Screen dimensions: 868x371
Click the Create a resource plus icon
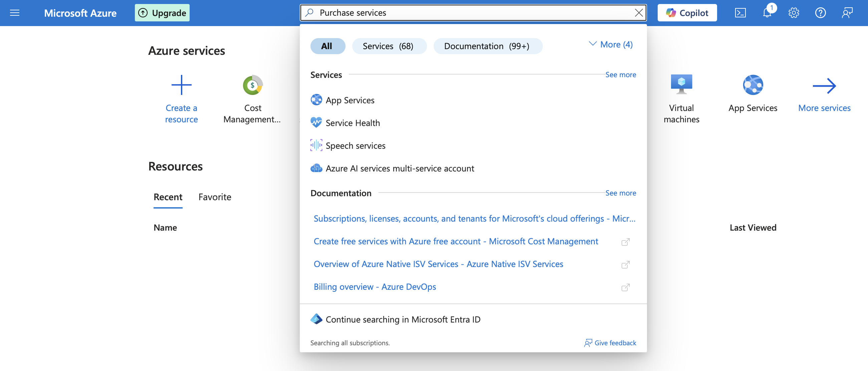click(181, 85)
